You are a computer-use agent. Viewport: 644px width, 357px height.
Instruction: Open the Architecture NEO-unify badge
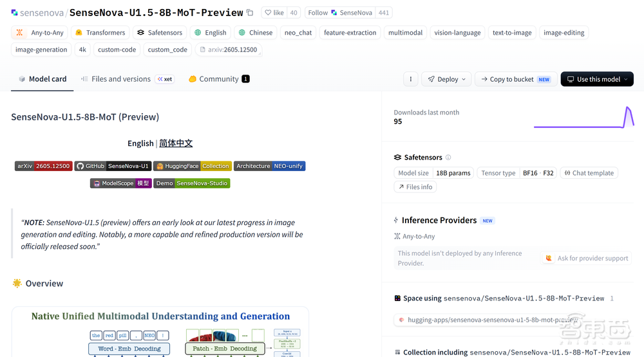click(269, 166)
